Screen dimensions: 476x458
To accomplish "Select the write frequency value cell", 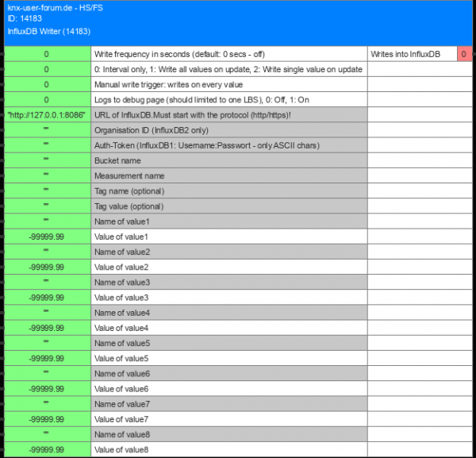I will point(47,54).
